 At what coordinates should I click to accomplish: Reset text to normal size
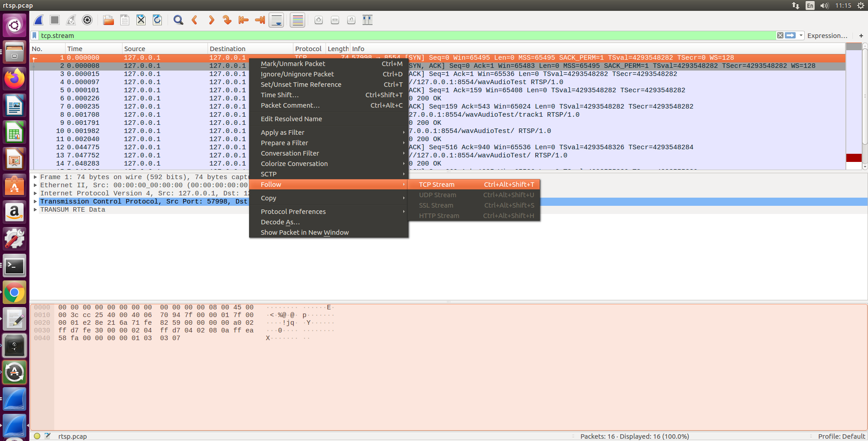coord(351,20)
